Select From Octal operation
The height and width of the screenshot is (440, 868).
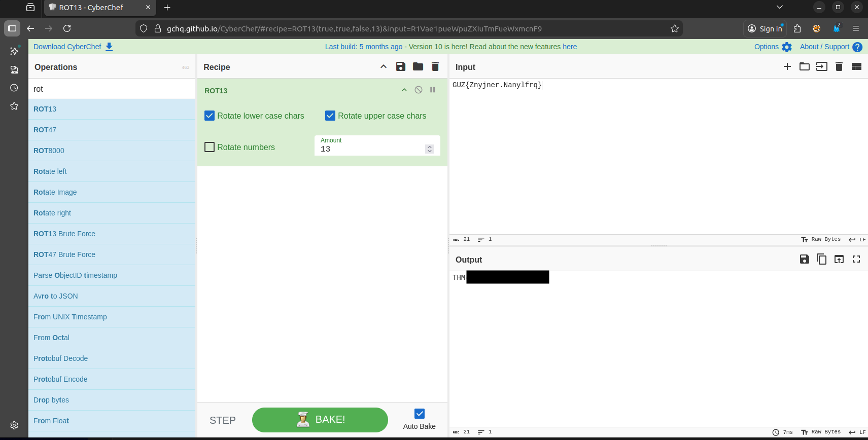pos(112,338)
